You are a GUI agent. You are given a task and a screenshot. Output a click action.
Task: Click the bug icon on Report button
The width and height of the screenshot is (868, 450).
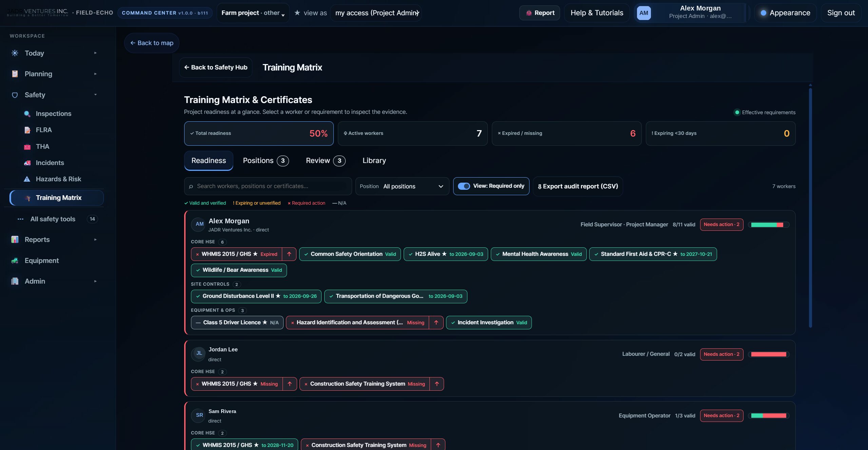[529, 13]
